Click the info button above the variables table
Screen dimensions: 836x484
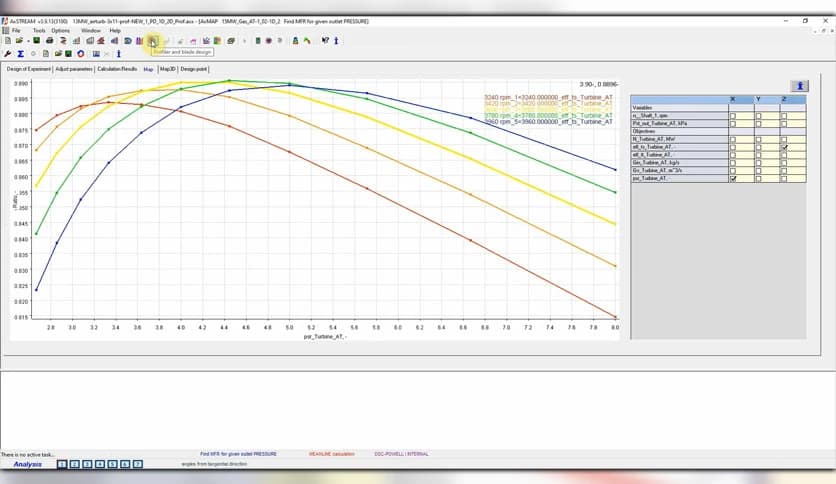[x=799, y=86]
